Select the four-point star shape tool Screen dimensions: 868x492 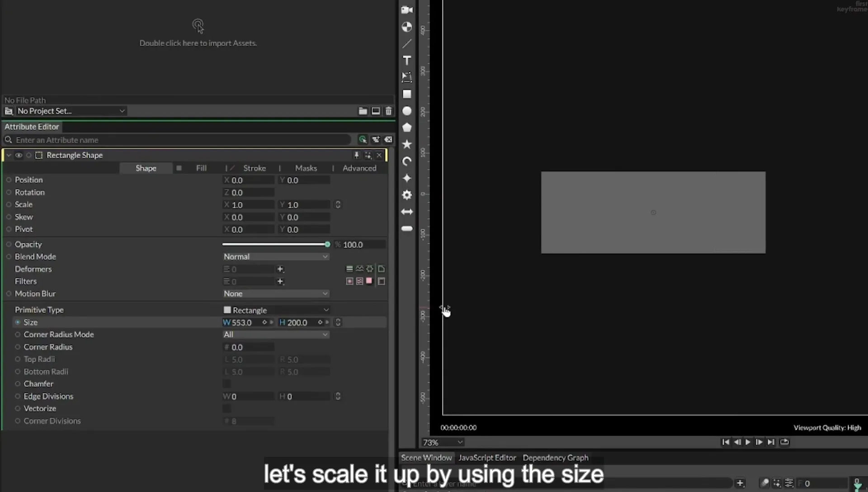pos(407,178)
